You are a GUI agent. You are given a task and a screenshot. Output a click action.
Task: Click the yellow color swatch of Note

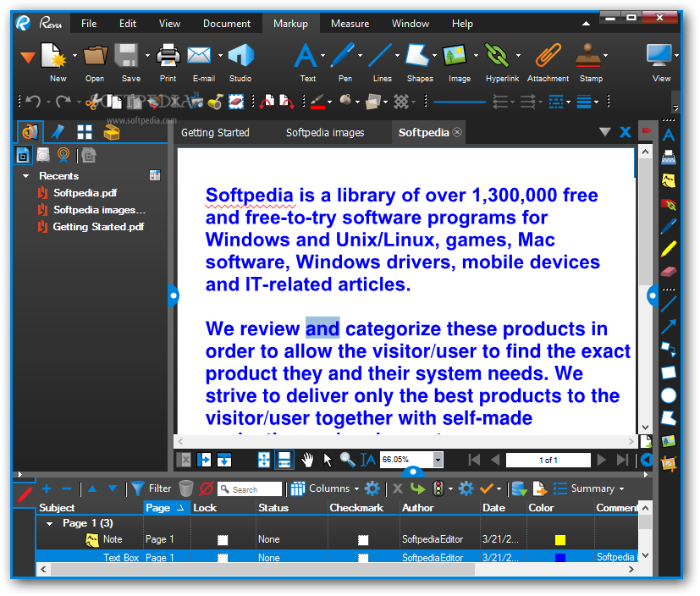click(559, 540)
